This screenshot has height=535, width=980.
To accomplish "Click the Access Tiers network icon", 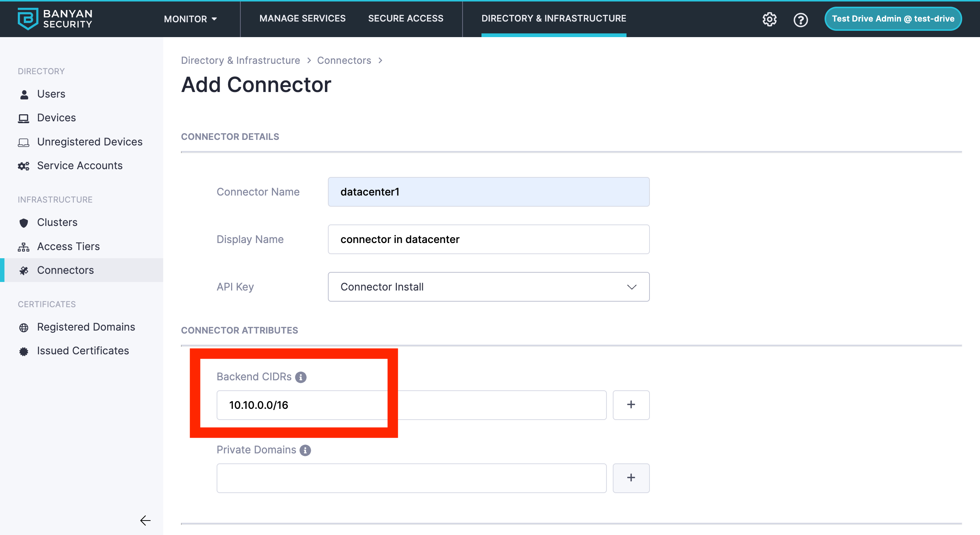I will point(24,247).
